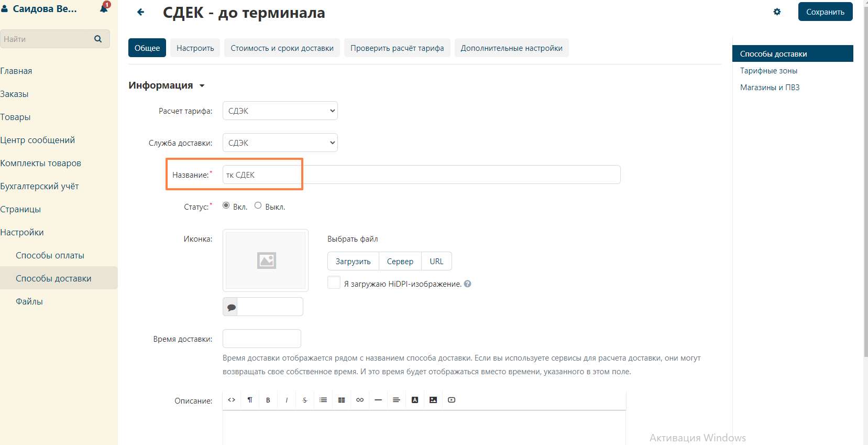
Task: Click the Загрузить file button
Action: click(353, 261)
